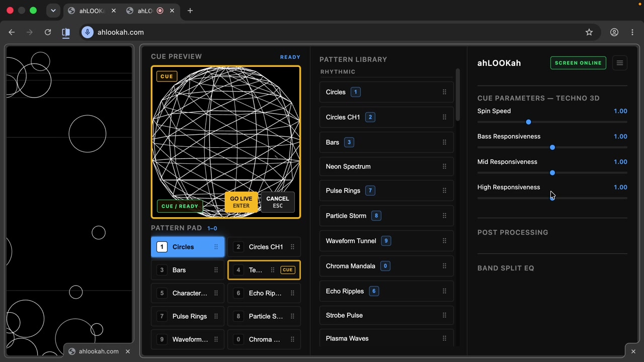The height and width of the screenshot is (362, 644).
Task: Click the drag grip on pad 1 Circles
Action: [x=216, y=247]
